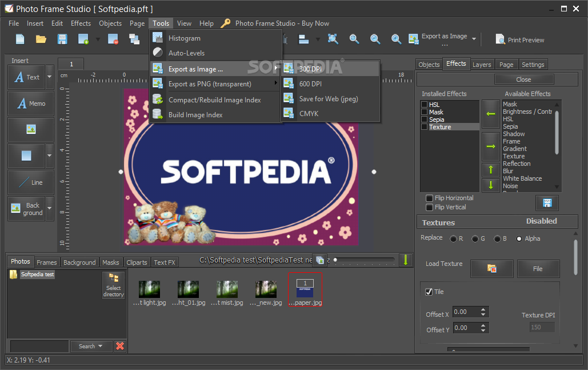This screenshot has height=370, width=588.
Task: Open file using the yellow folder icon
Action: coord(41,39)
